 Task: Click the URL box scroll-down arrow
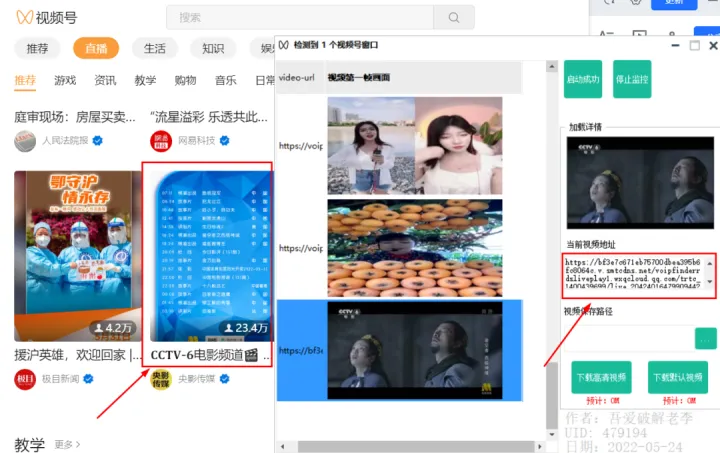coord(710,281)
